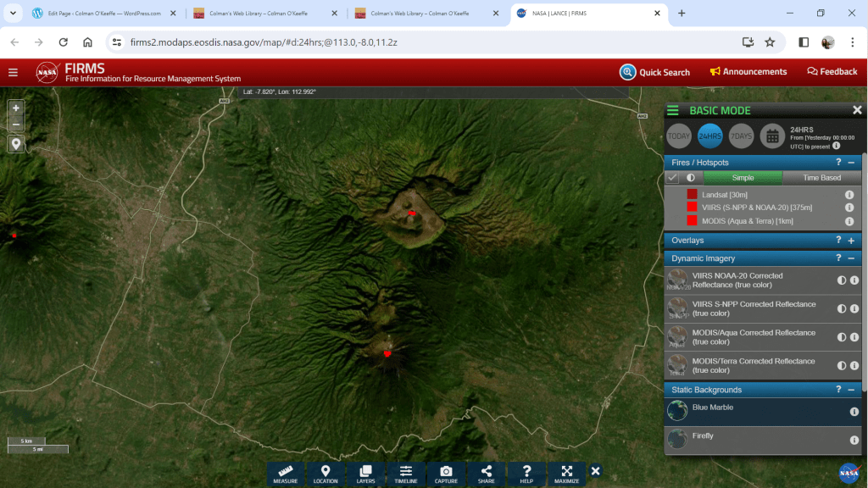This screenshot has height=488, width=868.
Task: Select the 7DAYS time range button
Action: point(741,136)
